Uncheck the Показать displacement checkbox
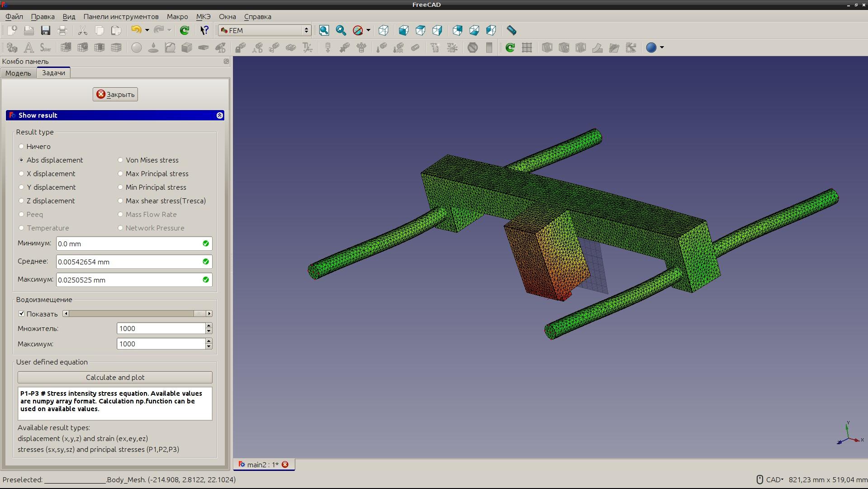 point(21,314)
